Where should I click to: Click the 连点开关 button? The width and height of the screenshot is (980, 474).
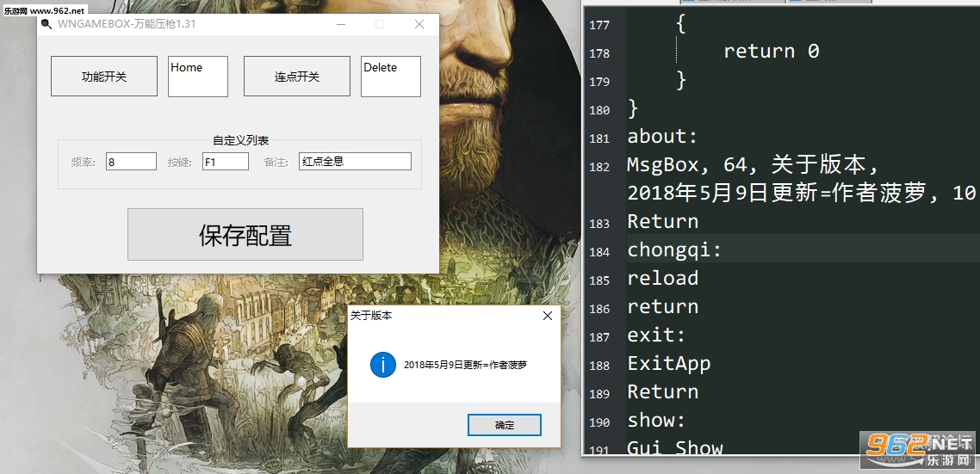(x=297, y=77)
